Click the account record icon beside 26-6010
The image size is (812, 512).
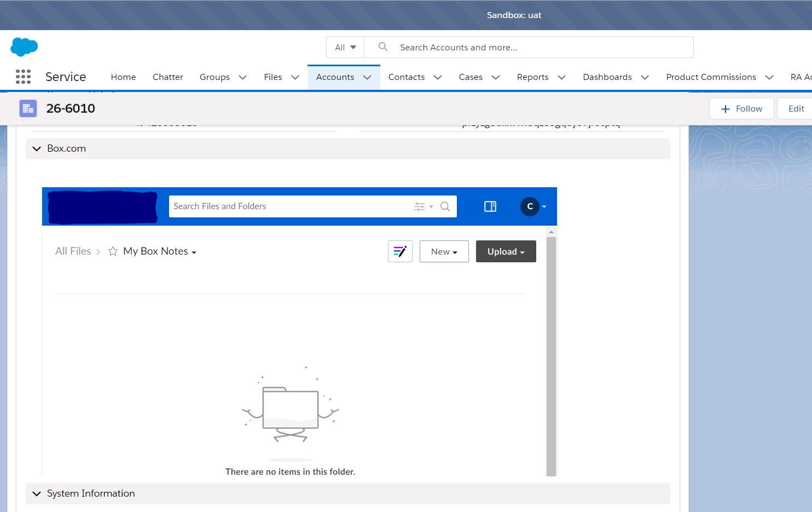[28, 108]
